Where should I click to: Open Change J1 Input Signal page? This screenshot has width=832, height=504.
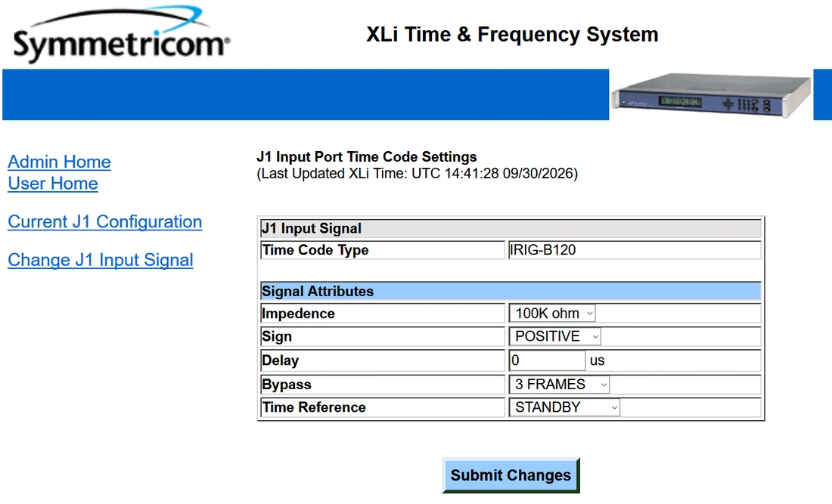tap(101, 260)
